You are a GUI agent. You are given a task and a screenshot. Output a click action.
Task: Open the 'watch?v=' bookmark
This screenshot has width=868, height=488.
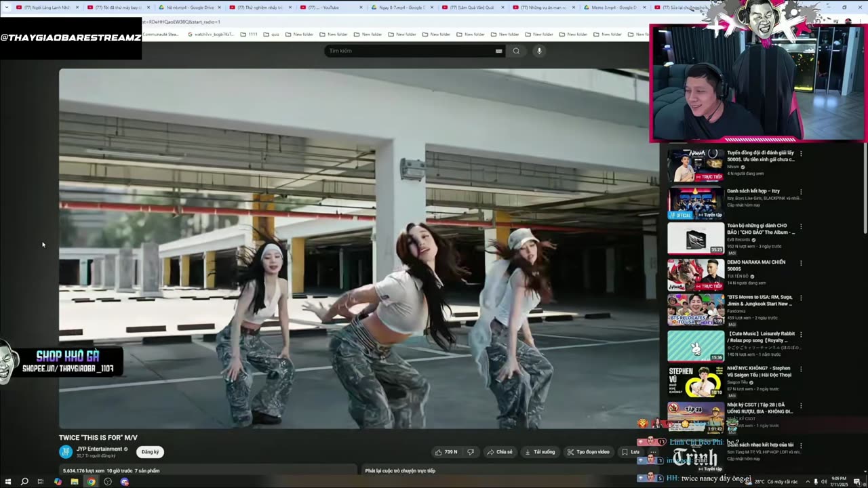211,34
